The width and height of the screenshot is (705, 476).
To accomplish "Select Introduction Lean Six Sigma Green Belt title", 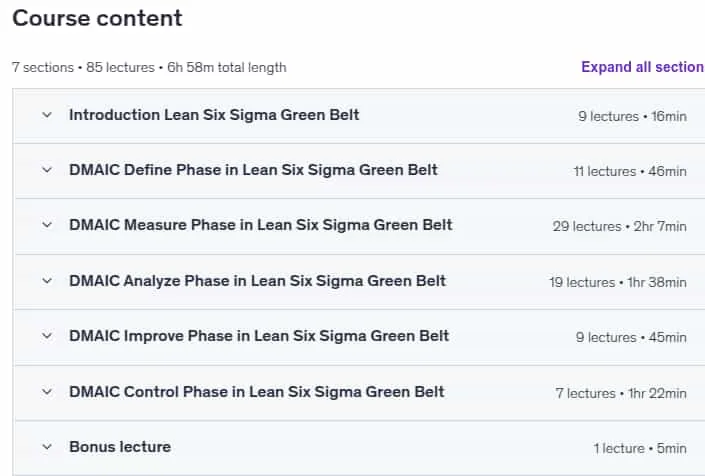I will 214,115.
